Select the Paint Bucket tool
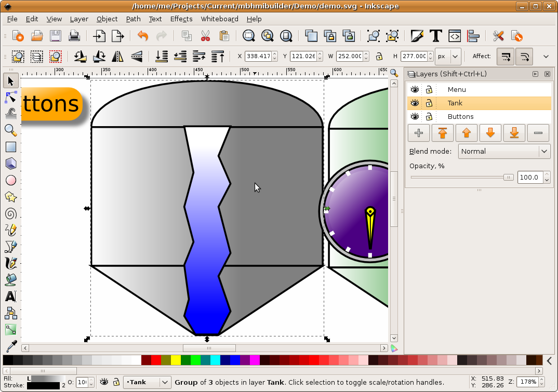This screenshot has width=558, height=392. tap(11, 280)
